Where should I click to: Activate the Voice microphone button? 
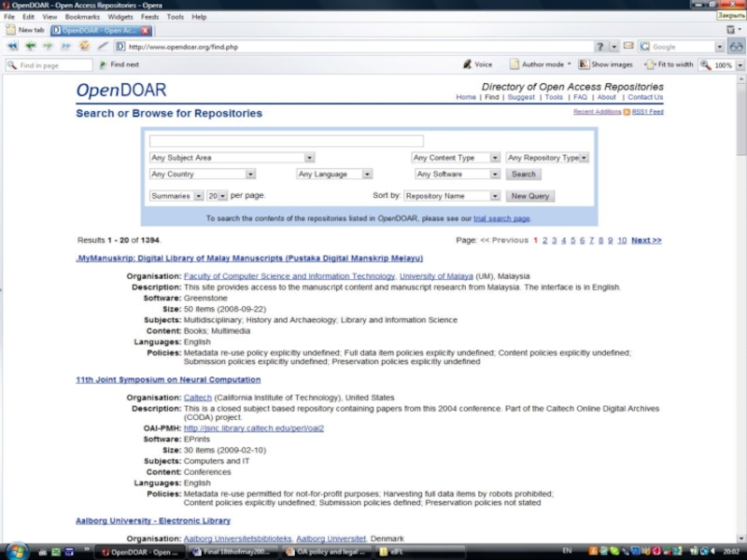click(477, 64)
